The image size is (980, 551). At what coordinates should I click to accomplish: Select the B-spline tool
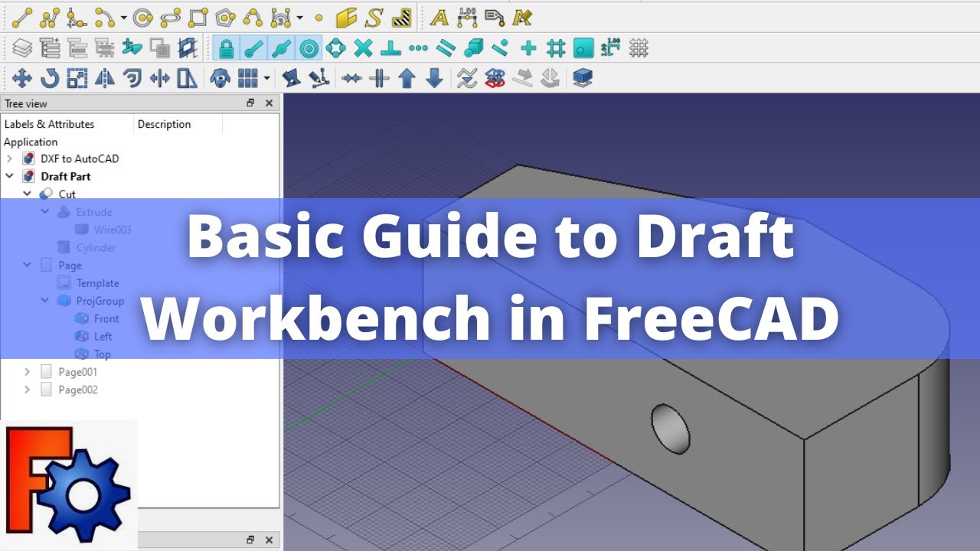pyautogui.click(x=253, y=17)
